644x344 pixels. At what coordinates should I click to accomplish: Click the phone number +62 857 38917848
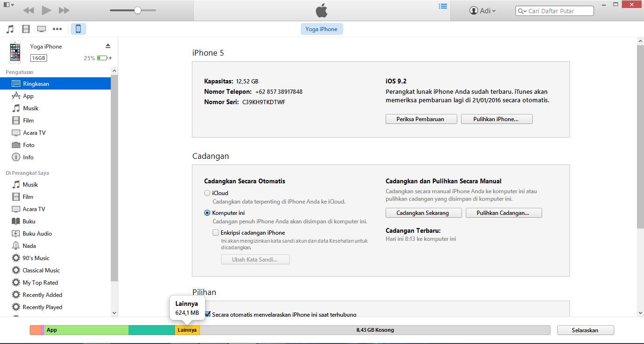pos(279,91)
